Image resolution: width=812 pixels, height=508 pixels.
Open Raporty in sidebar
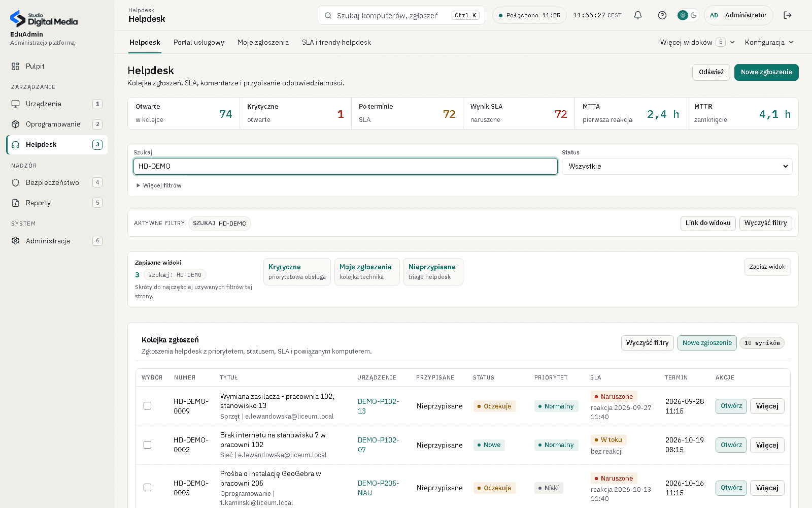(x=57, y=203)
